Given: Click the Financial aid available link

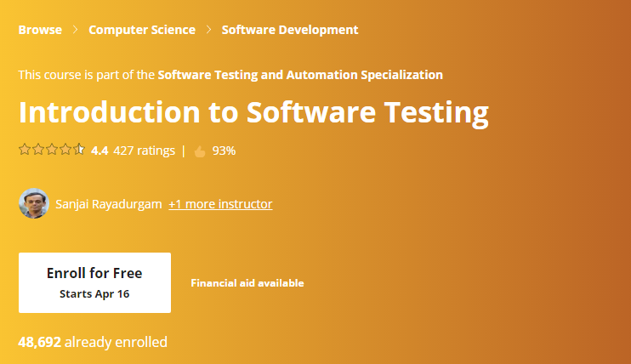Looking at the screenshot, I should tap(247, 283).
